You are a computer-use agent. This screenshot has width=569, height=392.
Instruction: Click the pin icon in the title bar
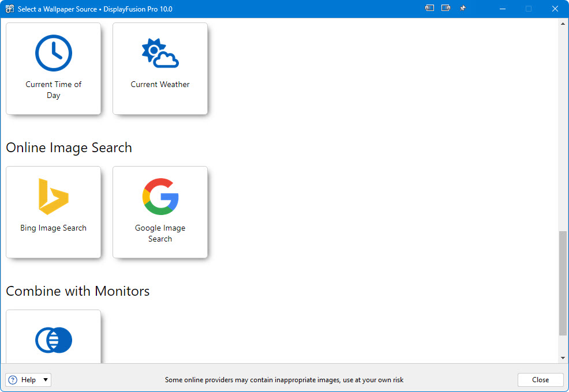click(463, 9)
